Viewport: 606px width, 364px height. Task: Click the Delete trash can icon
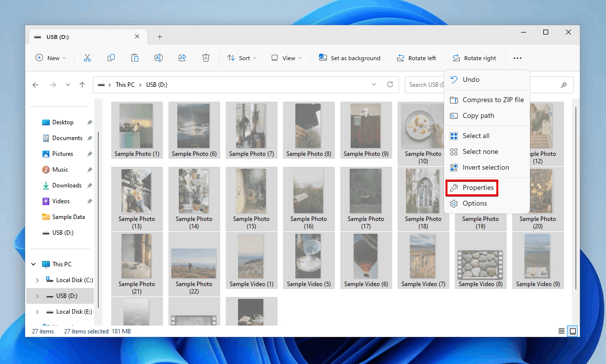coord(206,58)
